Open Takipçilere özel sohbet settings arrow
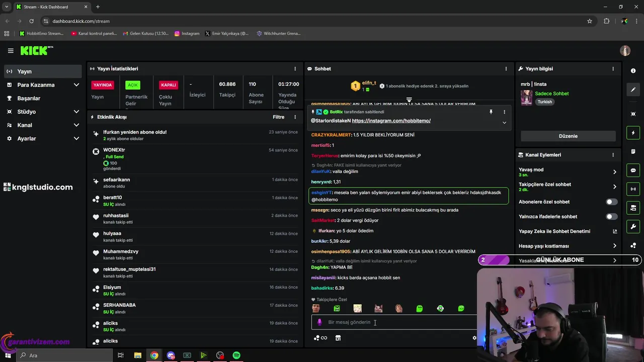This screenshot has width=644, height=362. [614, 187]
